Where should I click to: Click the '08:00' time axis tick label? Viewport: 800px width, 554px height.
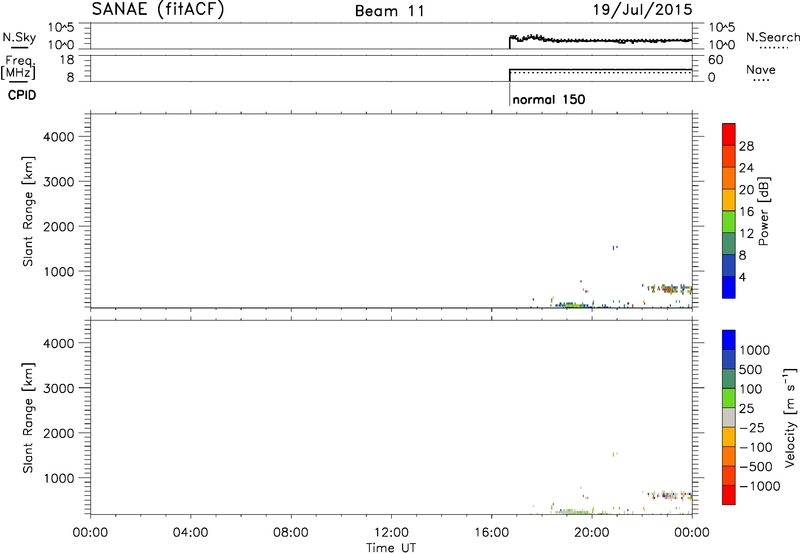(x=291, y=533)
